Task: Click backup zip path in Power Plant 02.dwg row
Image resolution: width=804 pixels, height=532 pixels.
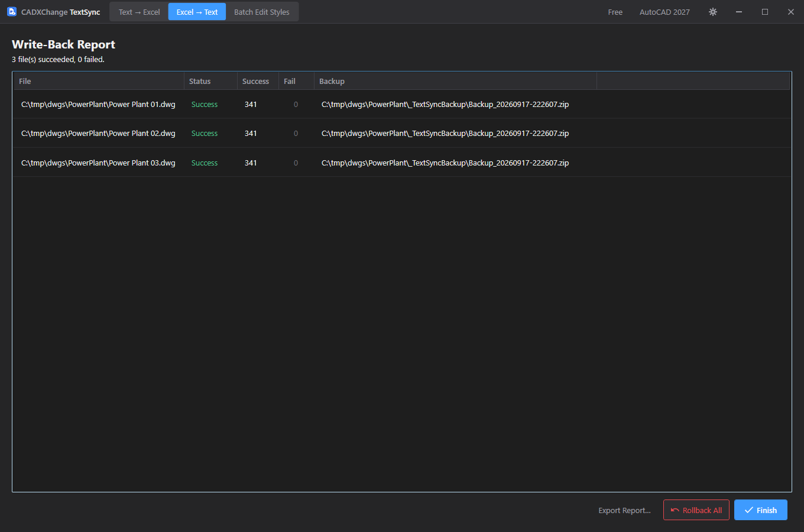Action: click(445, 133)
